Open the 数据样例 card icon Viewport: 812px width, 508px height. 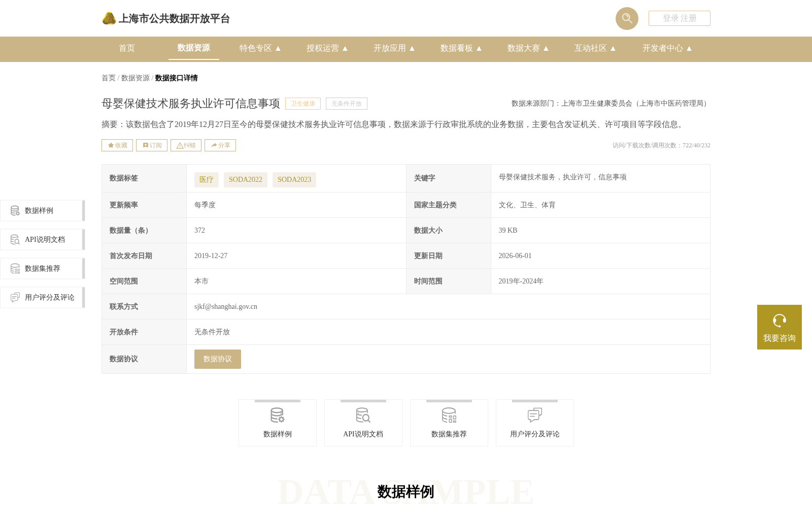click(278, 415)
